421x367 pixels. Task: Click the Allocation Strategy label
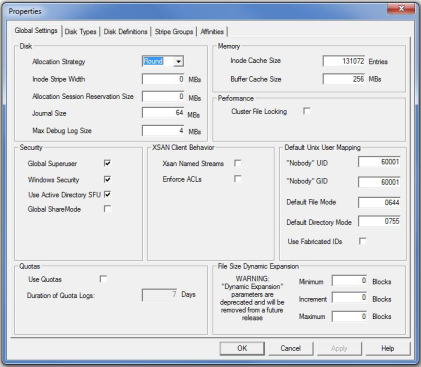pos(59,62)
